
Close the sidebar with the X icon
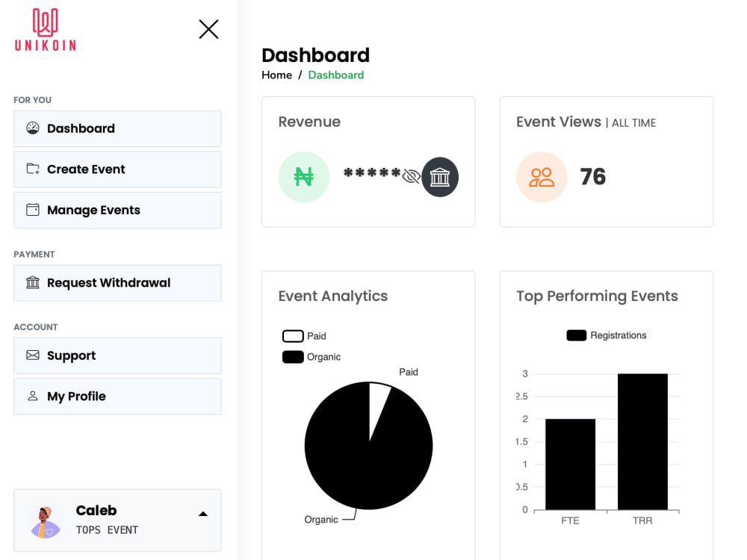click(208, 30)
